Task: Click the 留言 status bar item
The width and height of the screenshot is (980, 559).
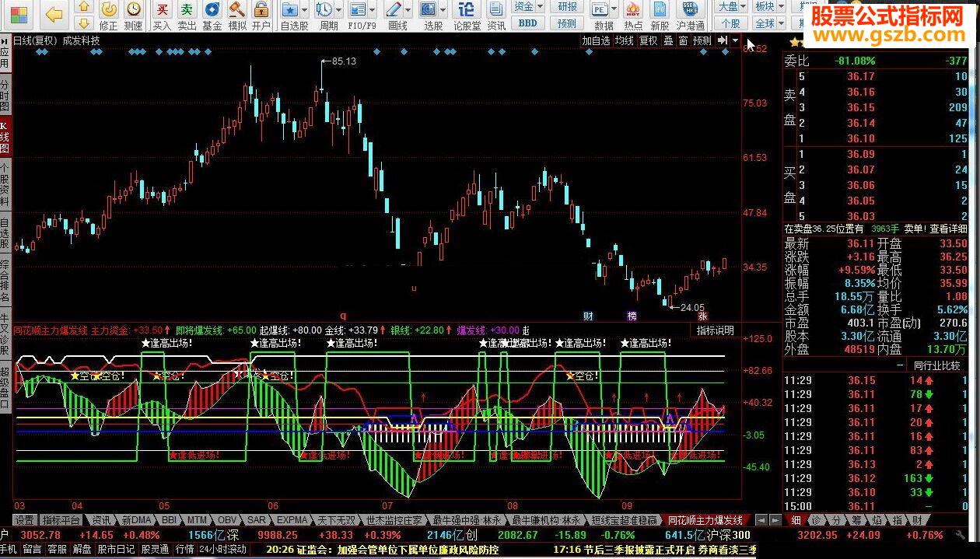Action: tap(33, 549)
